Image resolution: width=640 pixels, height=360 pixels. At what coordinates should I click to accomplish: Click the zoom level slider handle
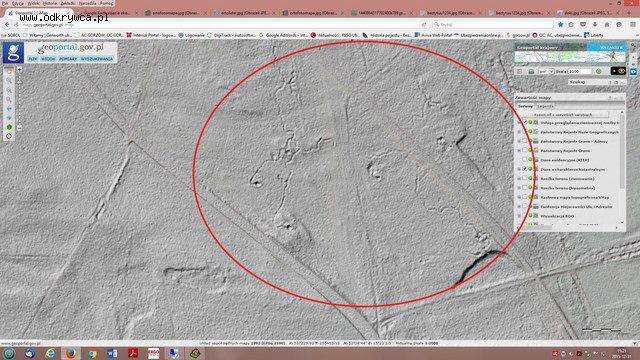19,82
